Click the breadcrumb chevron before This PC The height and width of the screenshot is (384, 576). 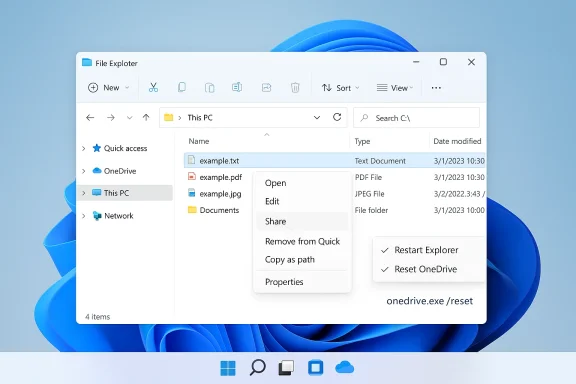click(180, 118)
